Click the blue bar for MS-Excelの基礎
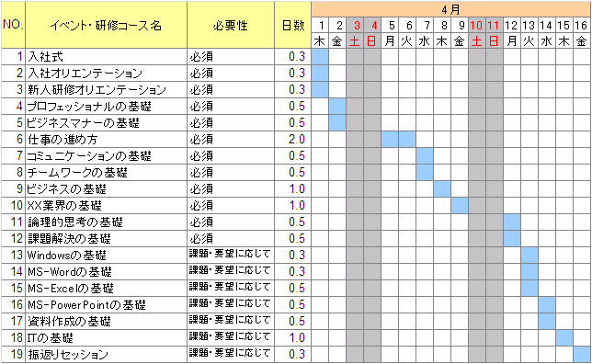The image size is (592, 364). pos(529,288)
